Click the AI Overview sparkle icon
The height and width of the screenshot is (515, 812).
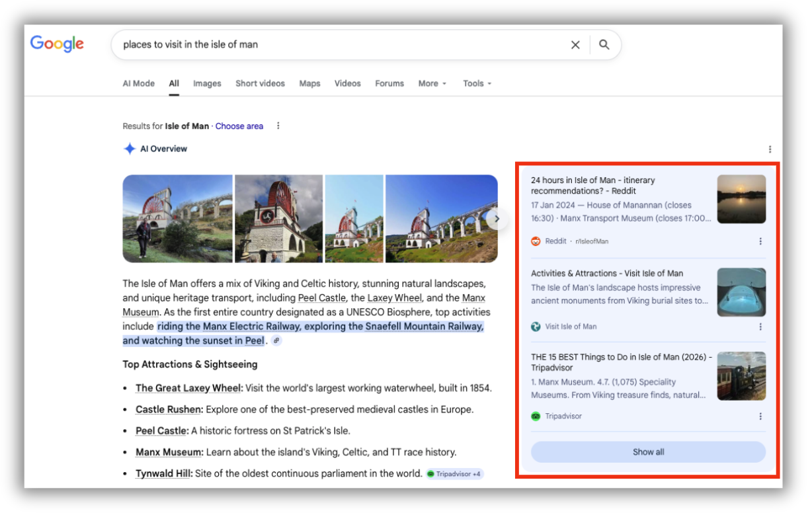coord(130,148)
